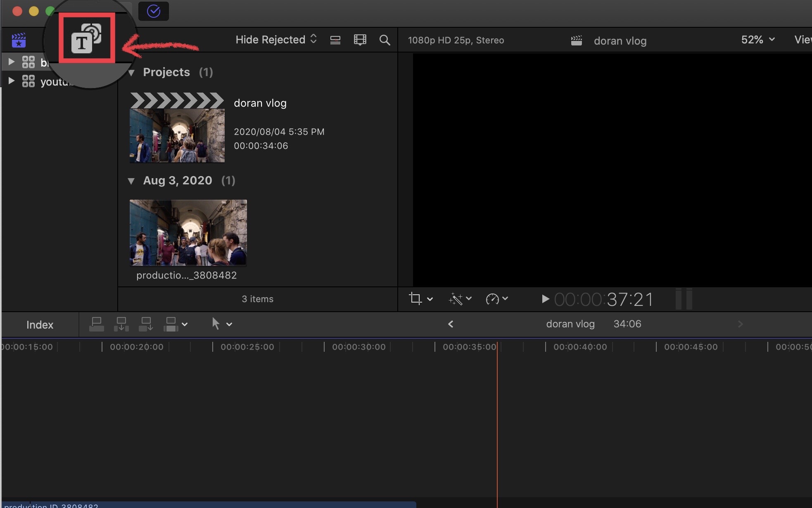Open the Titles and Generators sidebar
Image resolution: width=812 pixels, height=508 pixels.
pos(86,38)
